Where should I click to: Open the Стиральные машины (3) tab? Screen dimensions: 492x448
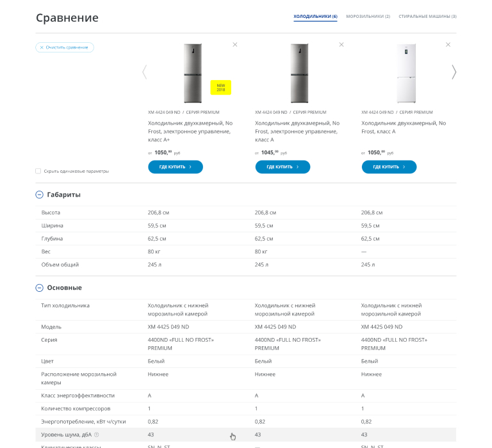(427, 17)
